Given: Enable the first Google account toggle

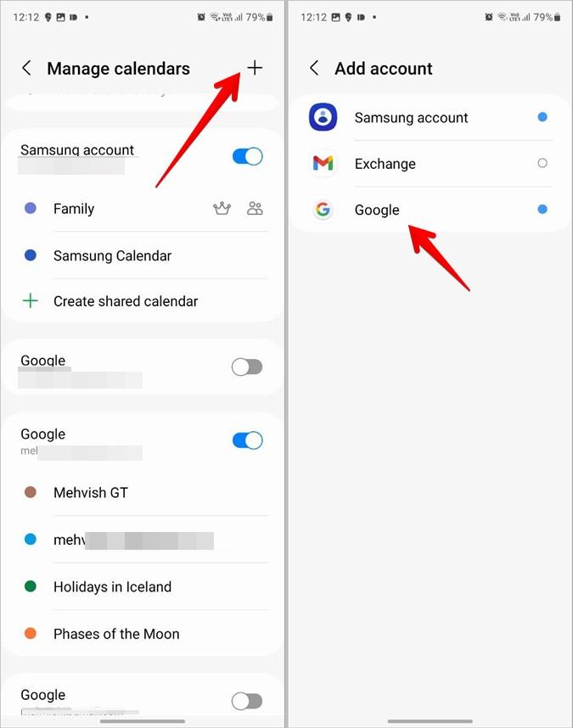Looking at the screenshot, I should (x=248, y=367).
